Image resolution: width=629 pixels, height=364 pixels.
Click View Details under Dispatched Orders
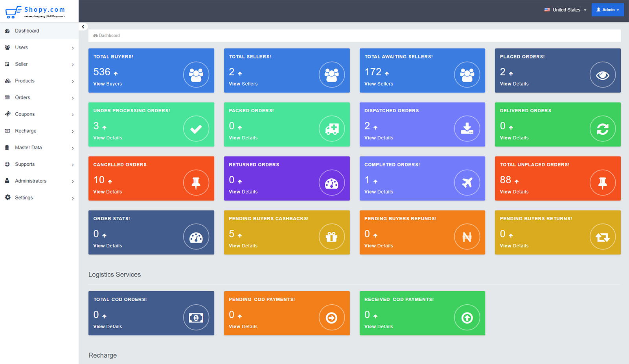pyautogui.click(x=379, y=138)
